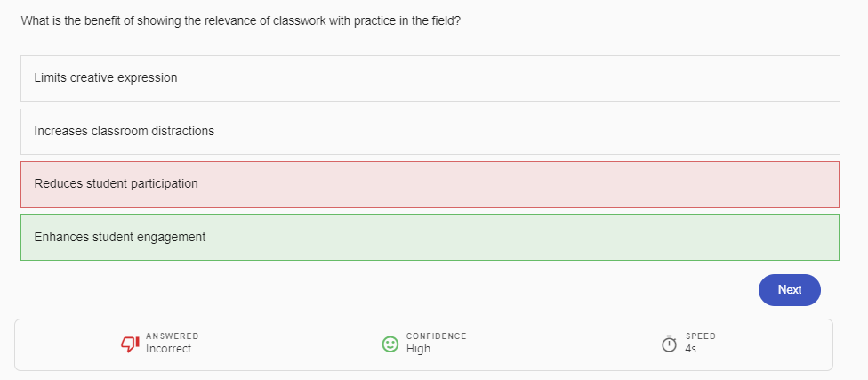This screenshot has width=868, height=380.
Task: Click the question text about classwork relevance
Action: (x=240, y=20)
